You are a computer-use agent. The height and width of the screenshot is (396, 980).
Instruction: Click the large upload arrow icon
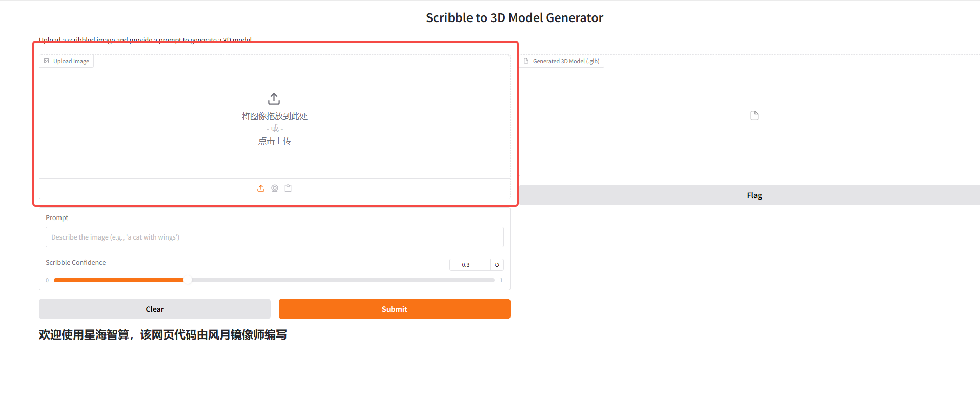[274, 98]
